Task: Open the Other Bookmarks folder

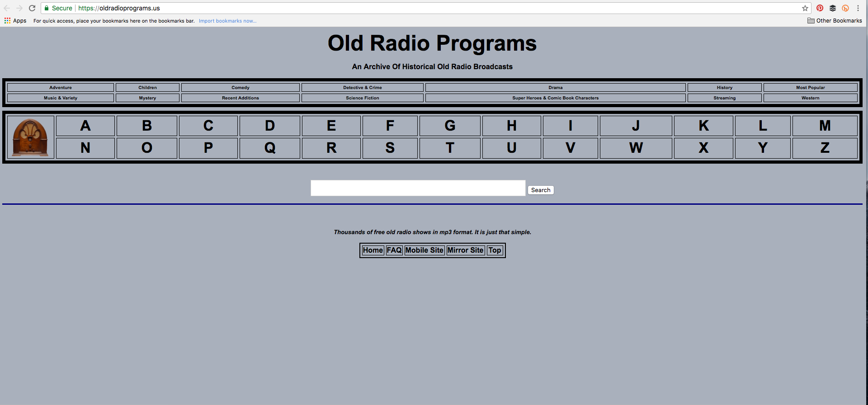Action: point(835,21)
